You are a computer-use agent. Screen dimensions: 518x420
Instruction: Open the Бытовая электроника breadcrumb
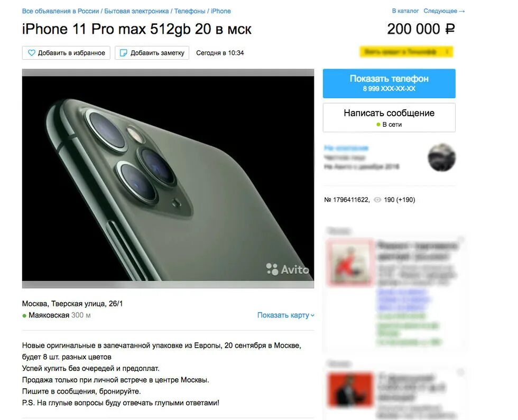coord(136,11)
